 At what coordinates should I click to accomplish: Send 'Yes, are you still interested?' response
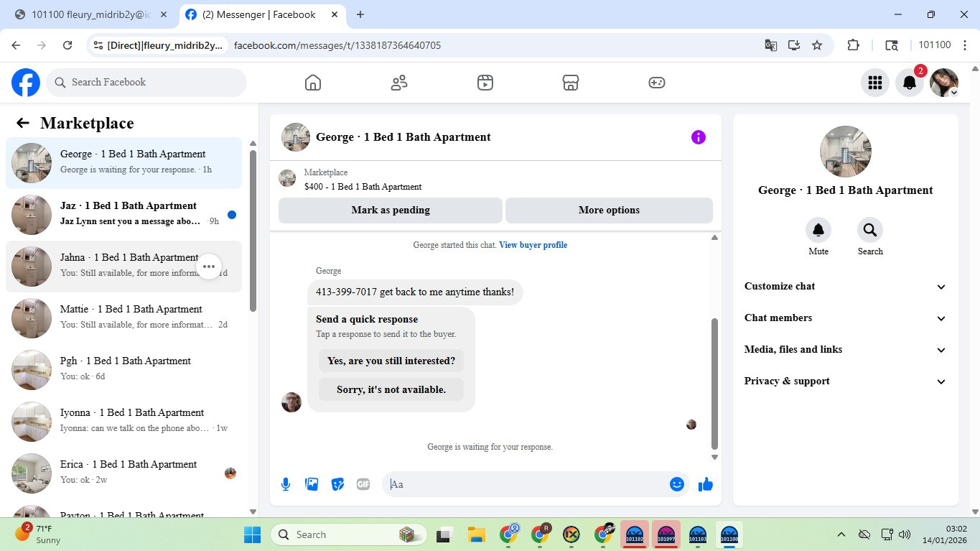[x=391, y=361]
